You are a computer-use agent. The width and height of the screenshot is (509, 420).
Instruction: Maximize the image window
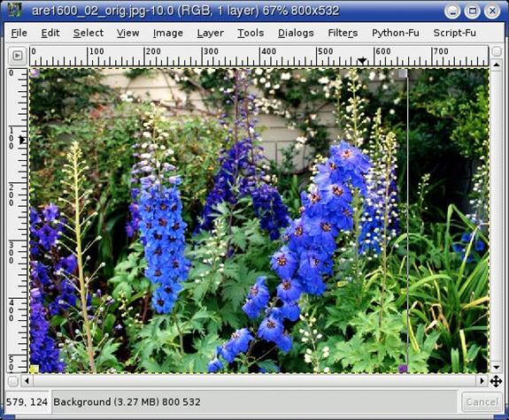pyautogui.click(x=473, y=11)
